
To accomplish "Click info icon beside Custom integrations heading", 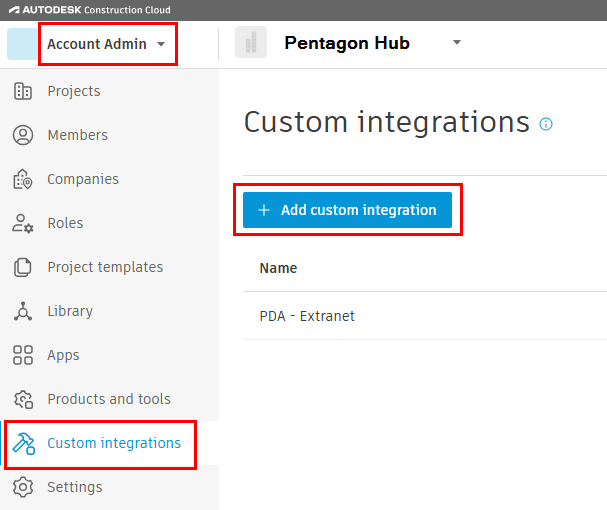I will [546, 124].
